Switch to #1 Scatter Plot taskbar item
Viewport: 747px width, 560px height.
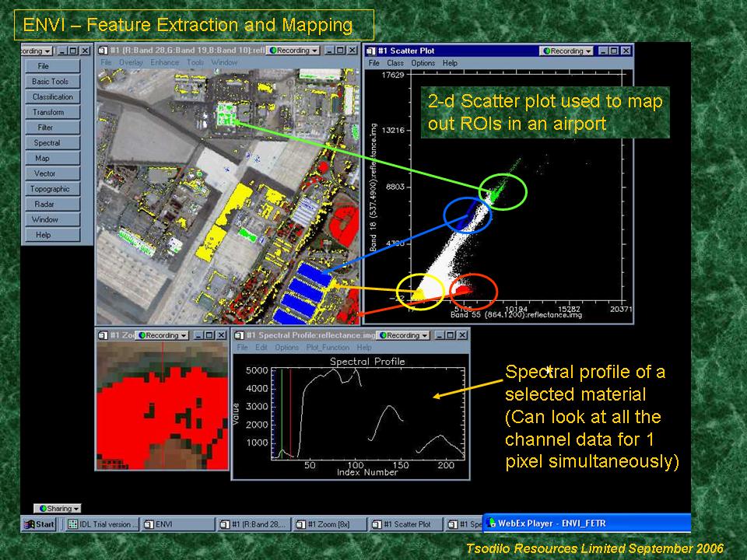coord(406,524)
